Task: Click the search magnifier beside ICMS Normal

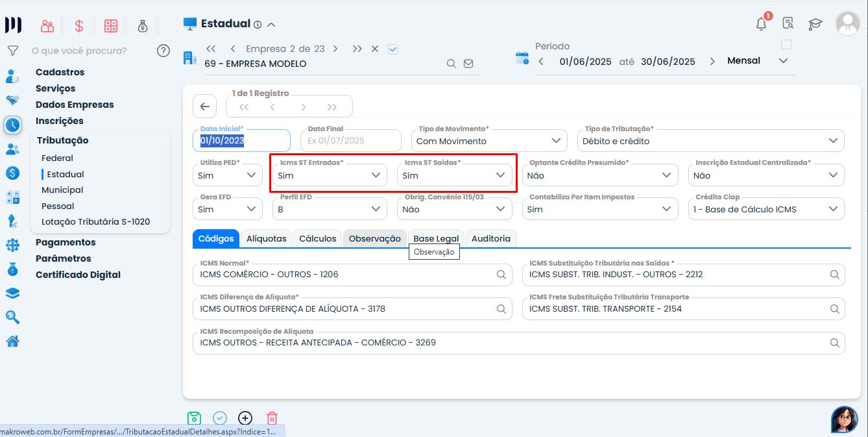Action: (501, 275)
